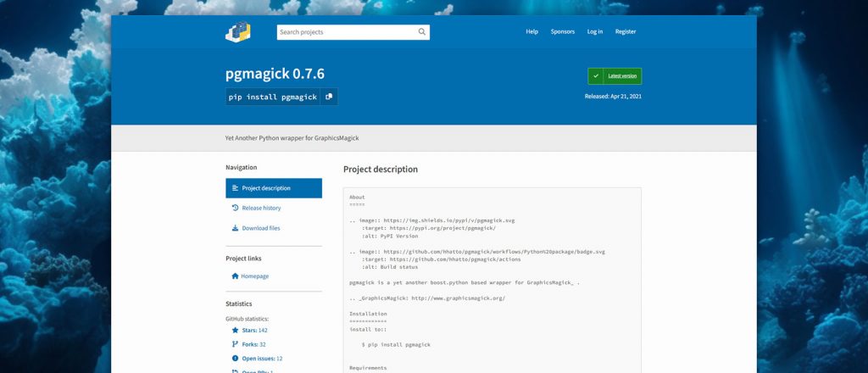
Task: Open the Sponsors page
Action: point(563,31)
